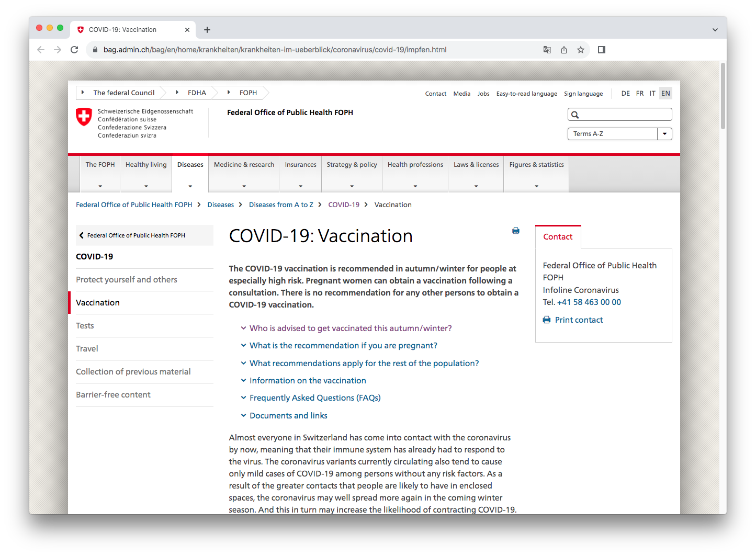Click the search magnifier icon
This screenshot has width=756, height=556.
(x=575, y=115)
